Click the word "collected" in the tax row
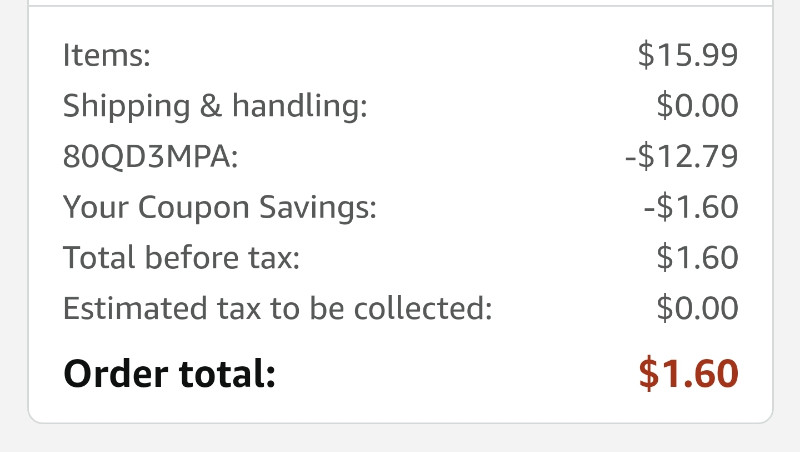Screen dimensions: 800x452 [423, 308]
